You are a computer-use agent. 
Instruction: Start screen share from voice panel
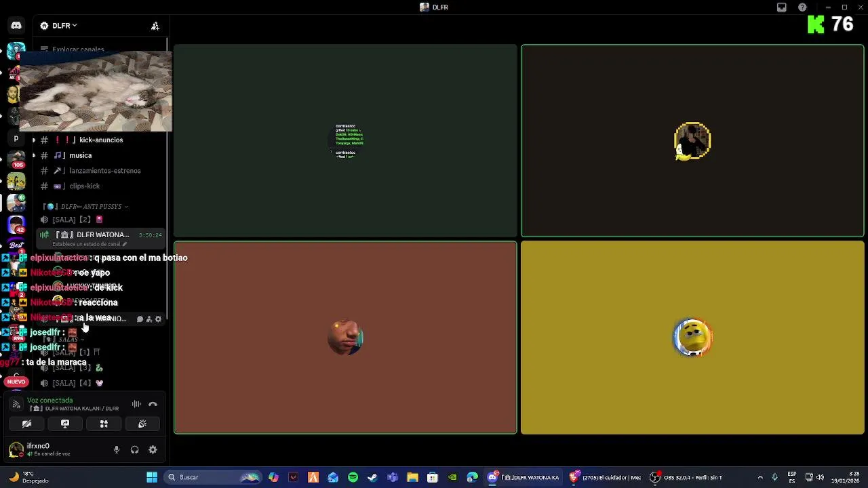(x=65, y=424)
